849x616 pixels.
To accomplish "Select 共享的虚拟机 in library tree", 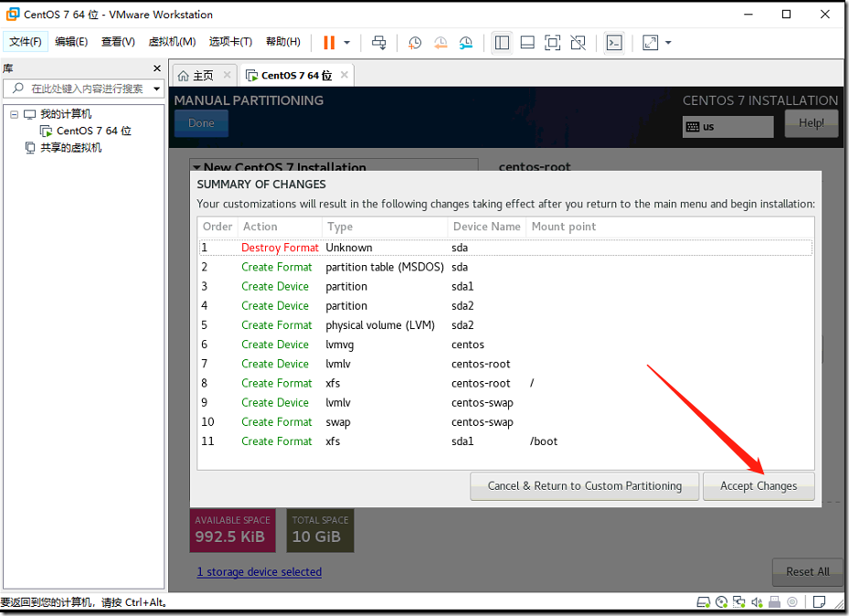I will click(70, 148).
